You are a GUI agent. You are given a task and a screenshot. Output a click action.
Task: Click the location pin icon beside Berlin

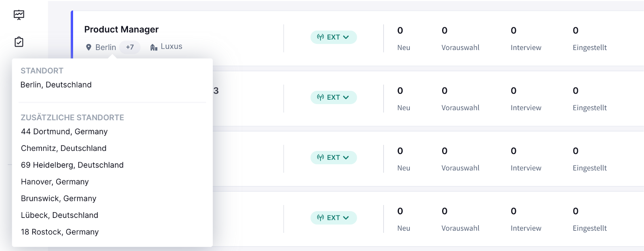pos(89,47)
